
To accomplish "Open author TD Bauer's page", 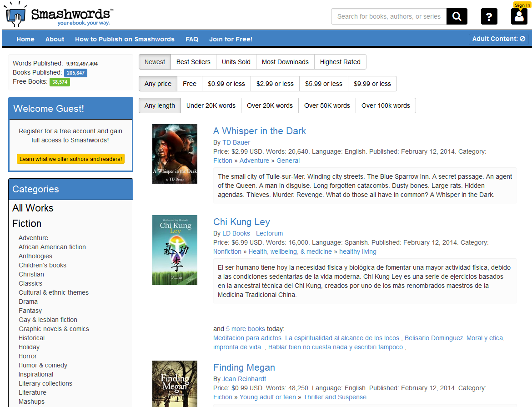I will coord(236,143).
